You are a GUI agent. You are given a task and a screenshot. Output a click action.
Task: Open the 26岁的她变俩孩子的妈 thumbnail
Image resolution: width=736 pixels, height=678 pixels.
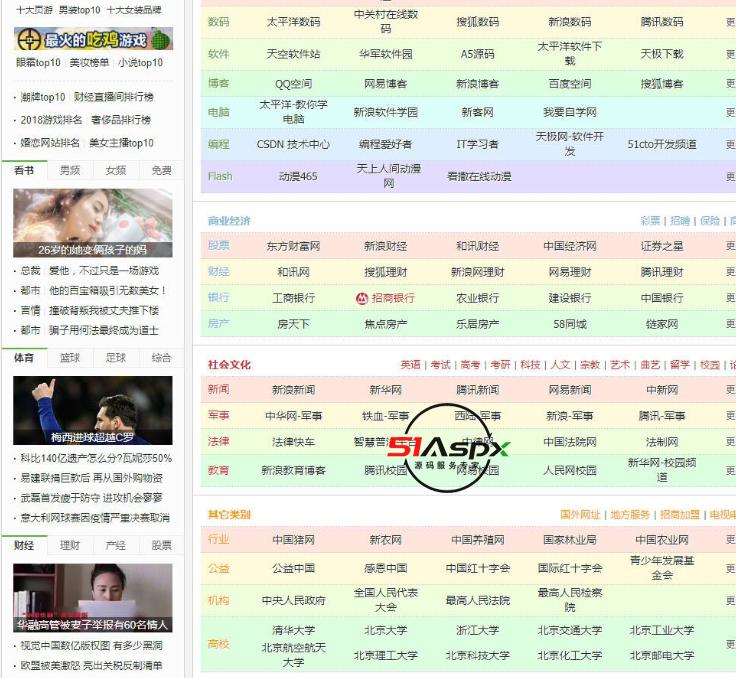(93, 223)
